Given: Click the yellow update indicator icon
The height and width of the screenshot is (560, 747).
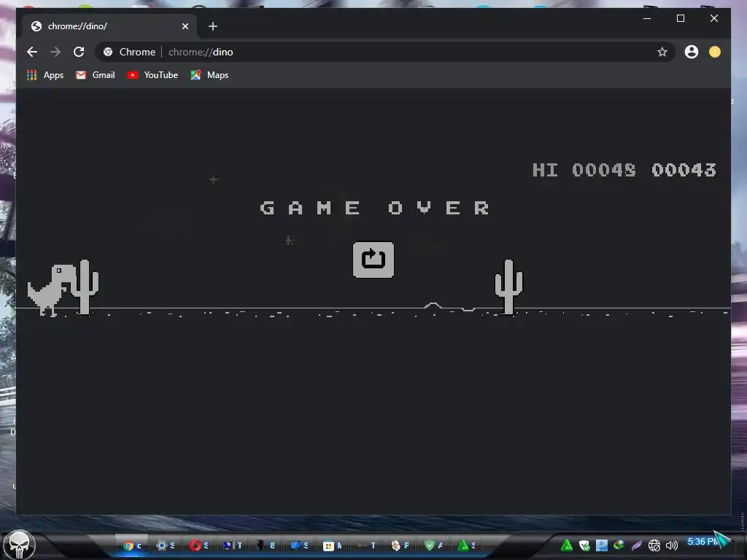Looking at the screenshot, I should pos(715,52).
